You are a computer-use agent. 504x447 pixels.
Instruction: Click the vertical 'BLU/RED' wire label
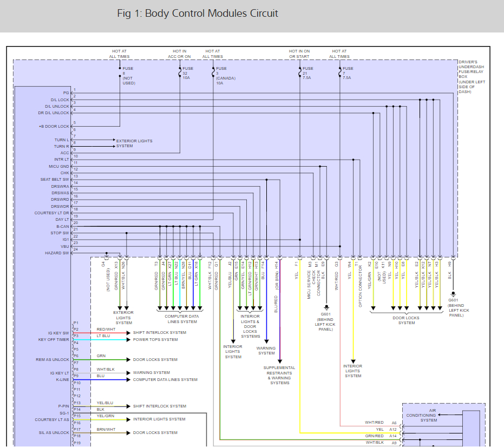click(276, 304)
